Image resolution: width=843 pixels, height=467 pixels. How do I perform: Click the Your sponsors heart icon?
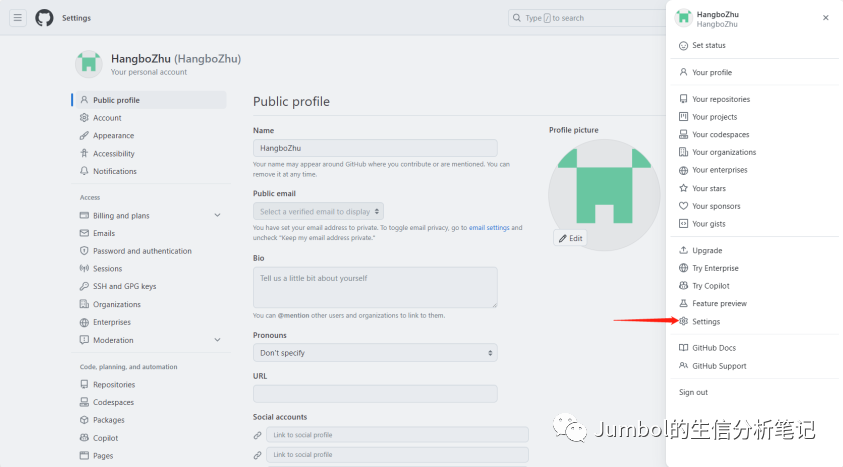683,206
